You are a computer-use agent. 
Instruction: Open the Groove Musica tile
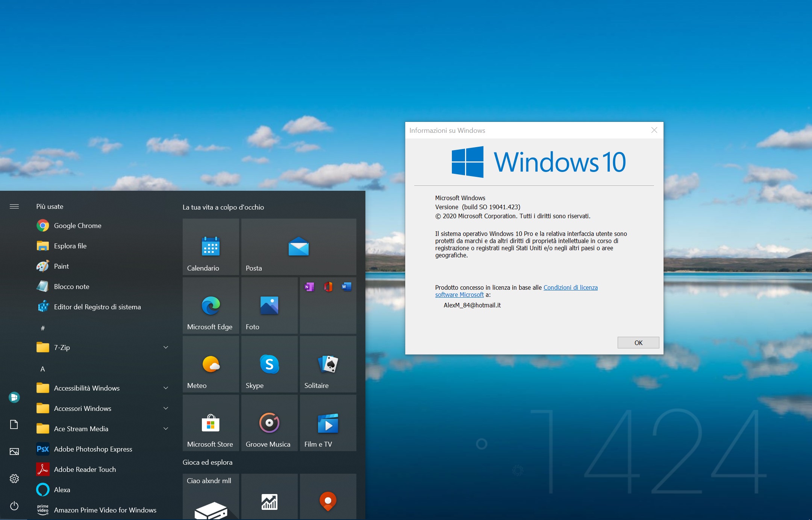pyautogui.click(x=270, y=423)
